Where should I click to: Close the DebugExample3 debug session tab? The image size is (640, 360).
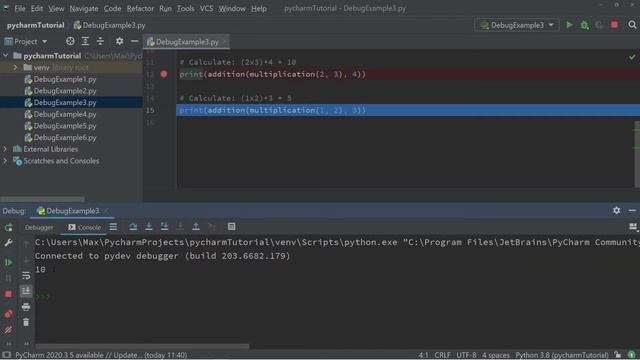[x=106, y=211]
